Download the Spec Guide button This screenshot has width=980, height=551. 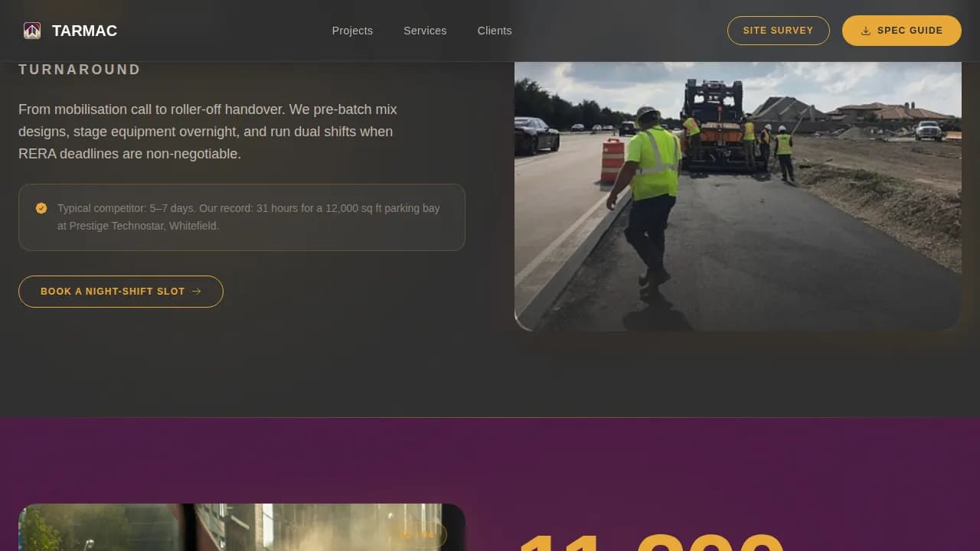point(902,31)
